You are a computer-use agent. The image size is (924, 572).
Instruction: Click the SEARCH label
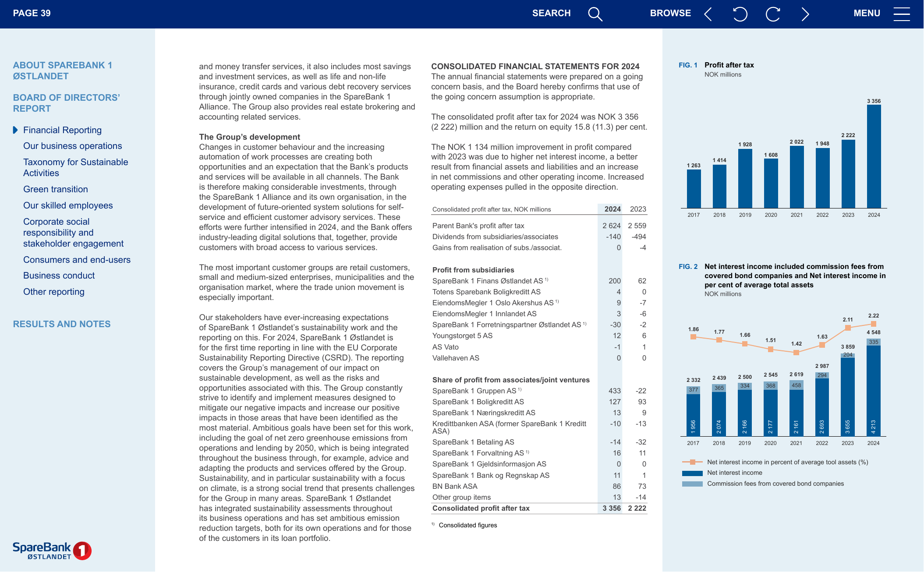point(551,13)
